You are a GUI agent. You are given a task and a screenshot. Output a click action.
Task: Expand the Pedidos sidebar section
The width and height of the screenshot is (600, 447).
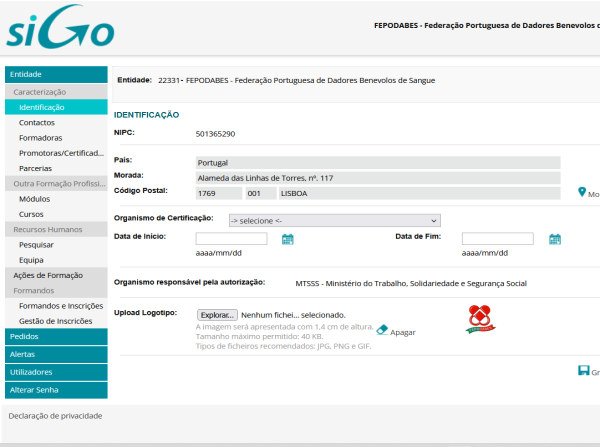pos(53,337)
